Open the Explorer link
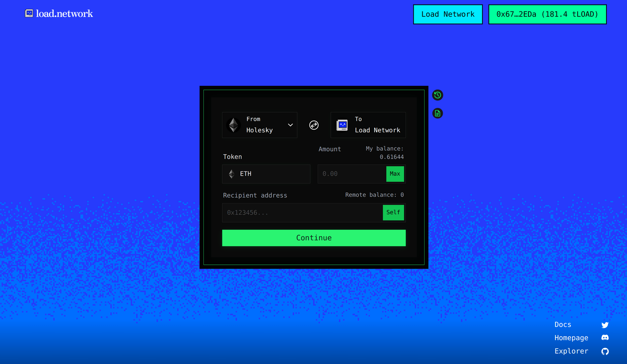627x364 pixels. (571, 351)
